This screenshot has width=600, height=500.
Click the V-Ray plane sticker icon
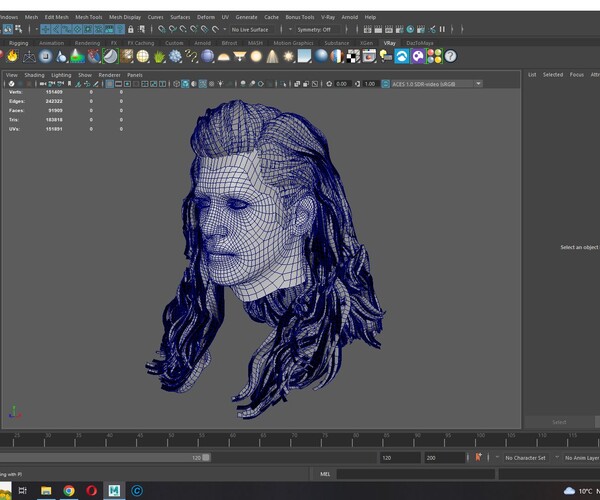pyautogui.click(x=110, y=56)
